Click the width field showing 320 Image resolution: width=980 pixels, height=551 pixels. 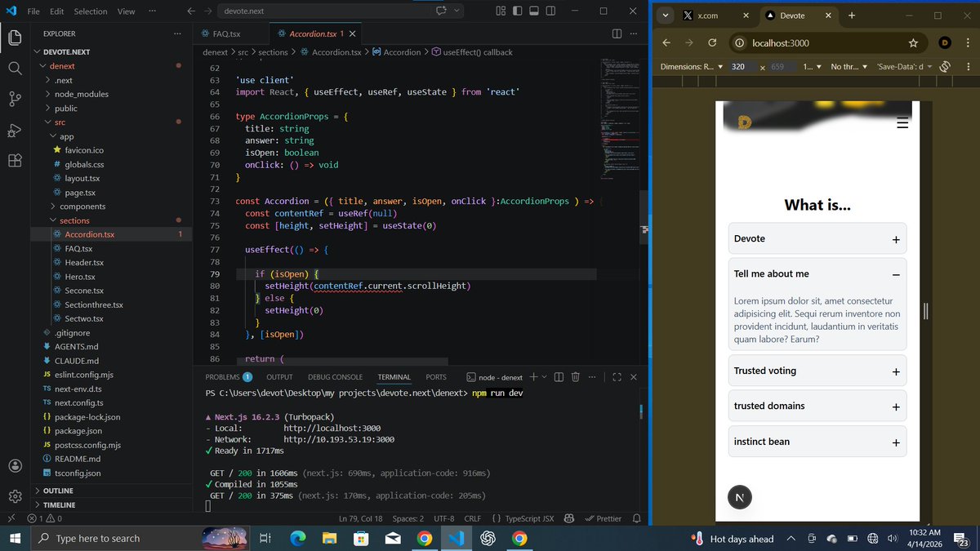[742, 66]
